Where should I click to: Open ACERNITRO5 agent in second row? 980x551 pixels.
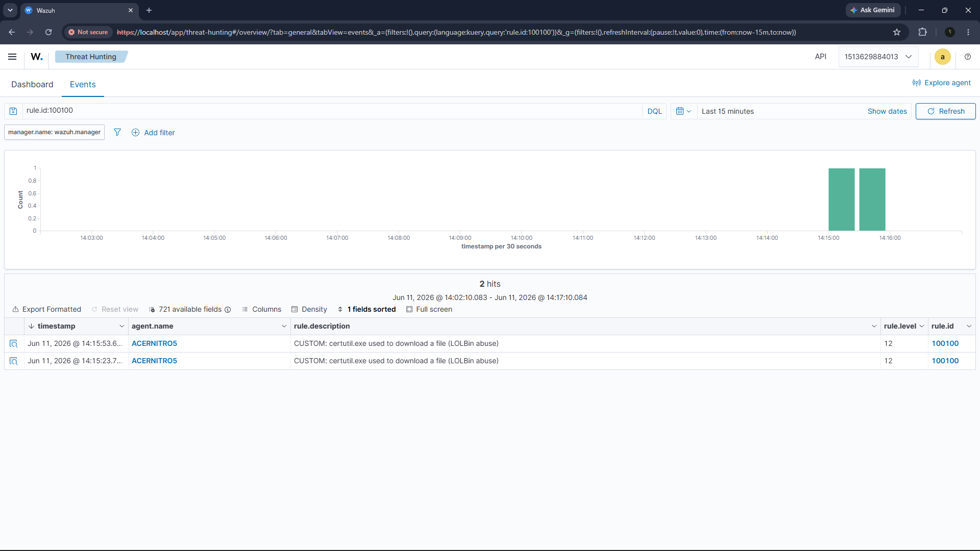tap(154, 361)
